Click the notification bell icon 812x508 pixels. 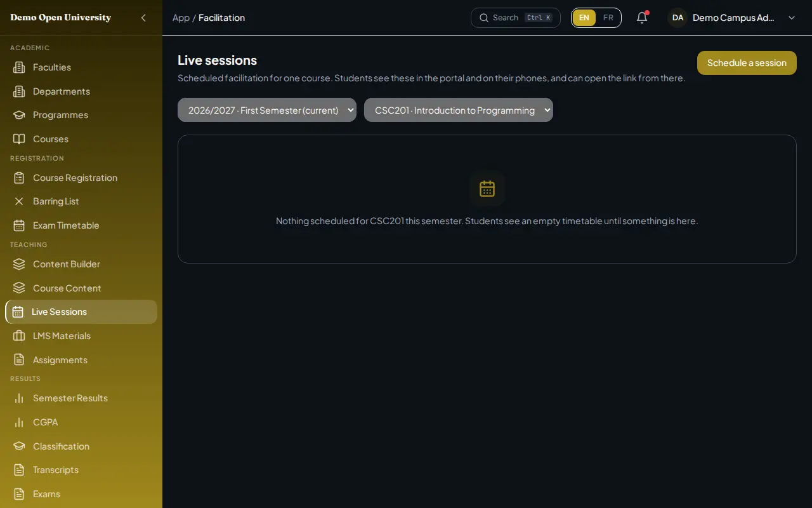pos(642,18)
